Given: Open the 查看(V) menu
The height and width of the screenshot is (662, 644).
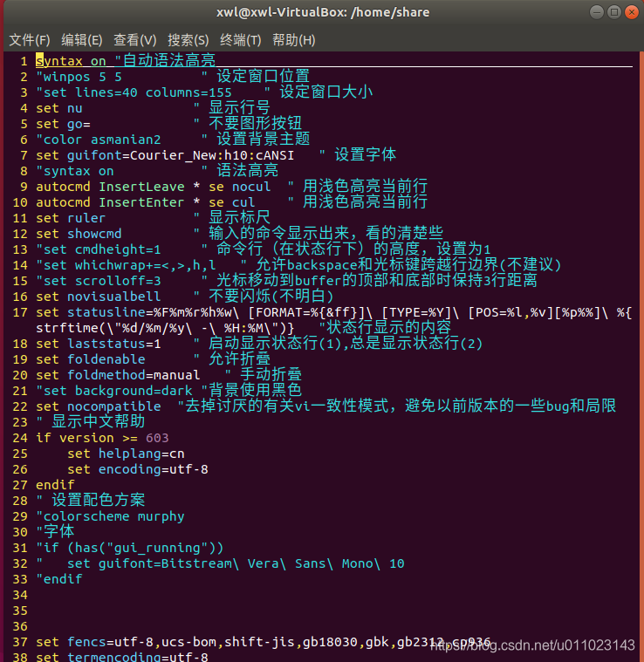Looking at the screenshot, I should pos(135,40).
